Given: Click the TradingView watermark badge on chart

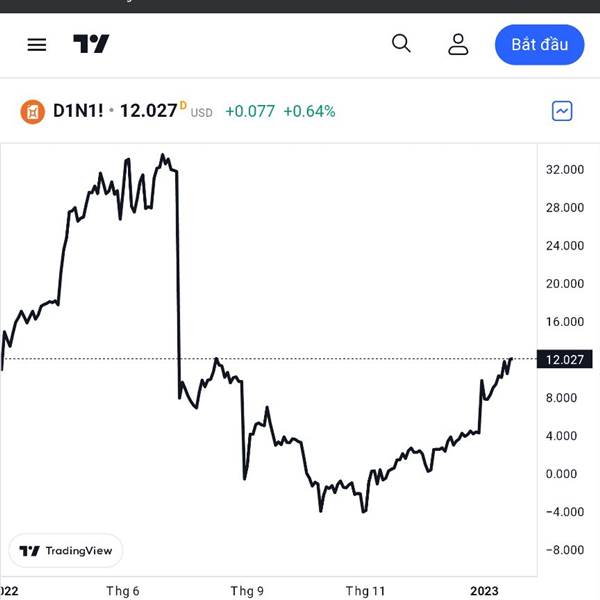Looking at the screenshot, I should tap(65, 551).
